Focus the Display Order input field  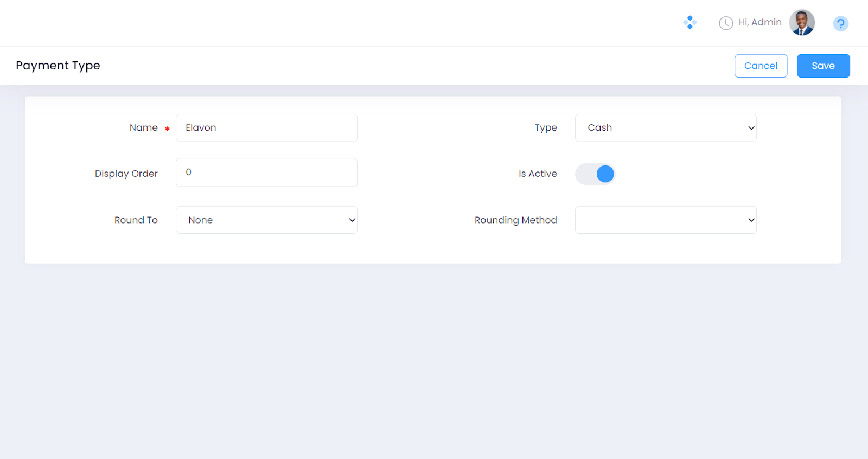pos(266,173)
